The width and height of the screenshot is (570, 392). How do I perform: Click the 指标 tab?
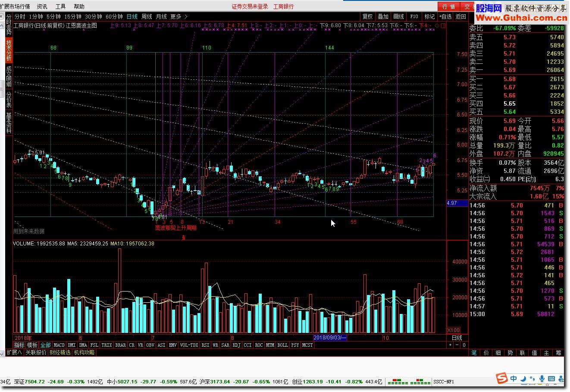click(x=19, y=345)
